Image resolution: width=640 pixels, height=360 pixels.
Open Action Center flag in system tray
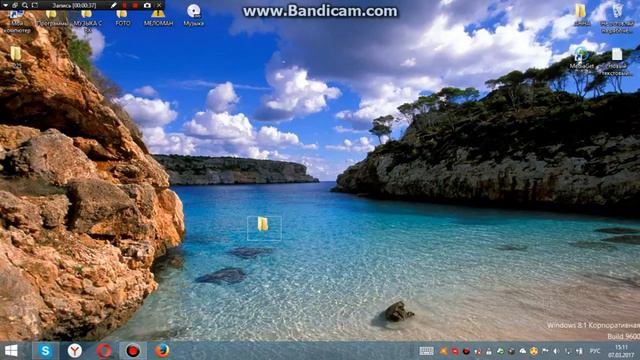(545, 351)
